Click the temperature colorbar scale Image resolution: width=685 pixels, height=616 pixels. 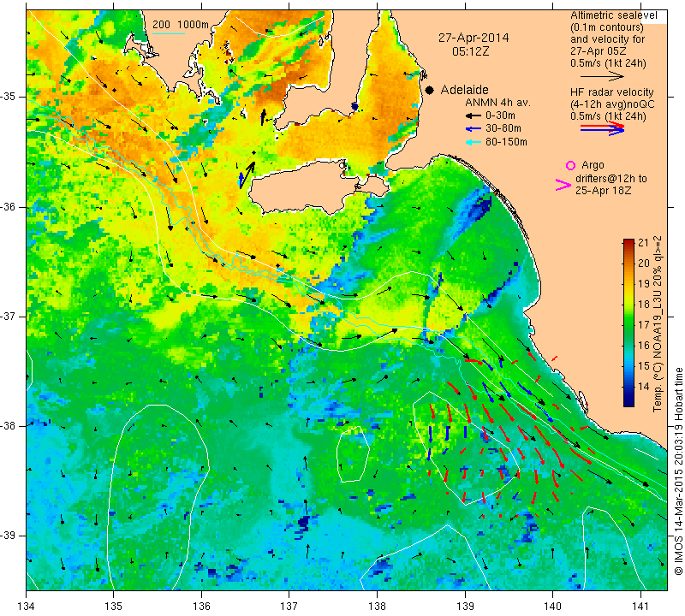point(628,323)
